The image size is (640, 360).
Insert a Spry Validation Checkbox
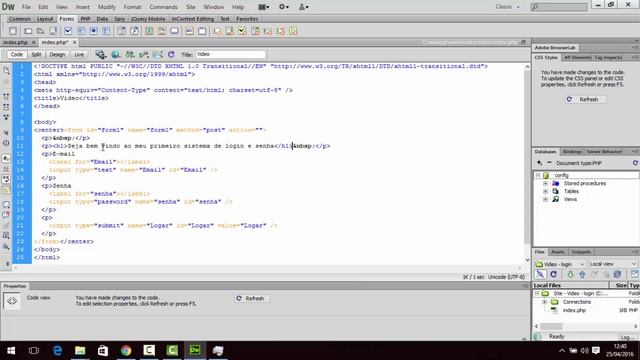click(x=242, y=31)
